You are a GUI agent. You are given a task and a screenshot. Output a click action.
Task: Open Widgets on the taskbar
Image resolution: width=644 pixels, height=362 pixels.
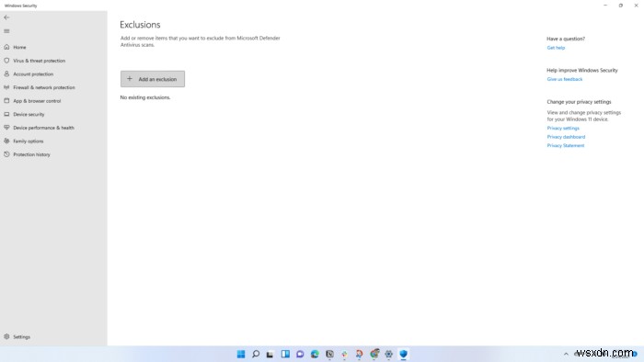pos(285,354)
